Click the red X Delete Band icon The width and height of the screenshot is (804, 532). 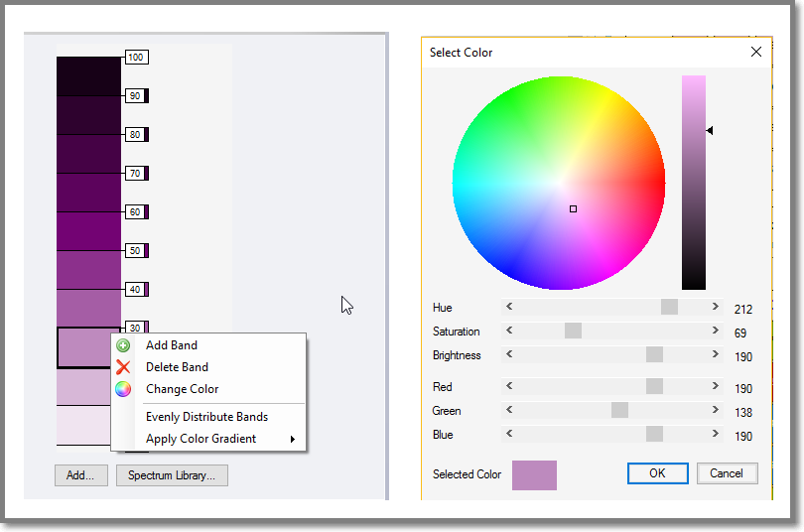pos(123,367)
